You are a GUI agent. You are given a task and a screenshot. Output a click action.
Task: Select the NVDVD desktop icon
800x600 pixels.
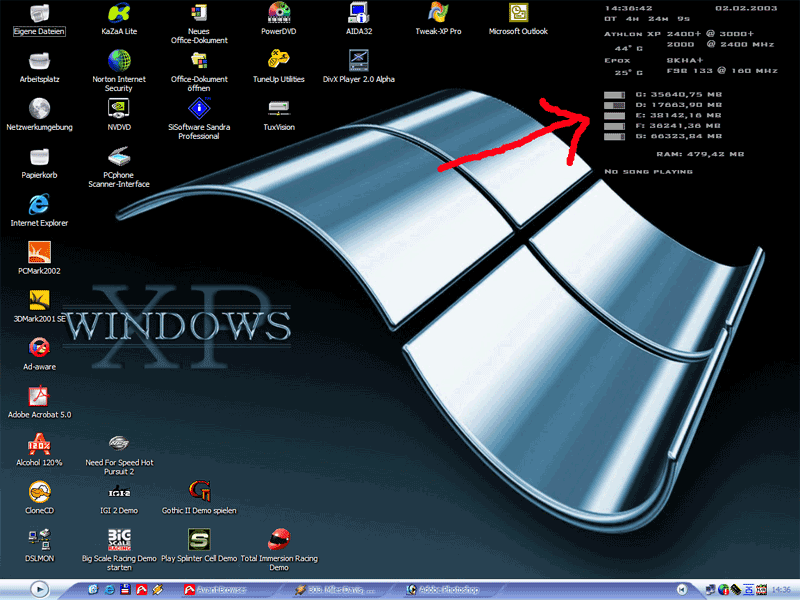(x=119, y=115)
